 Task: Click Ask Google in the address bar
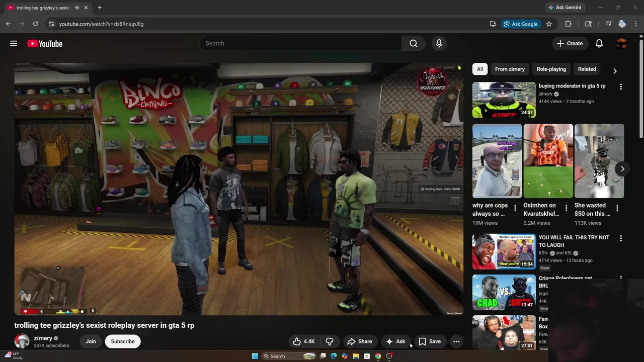(x=521, y=24)
